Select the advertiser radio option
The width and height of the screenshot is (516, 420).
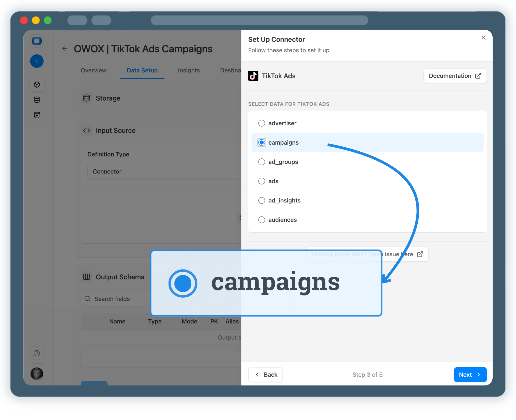261,123
